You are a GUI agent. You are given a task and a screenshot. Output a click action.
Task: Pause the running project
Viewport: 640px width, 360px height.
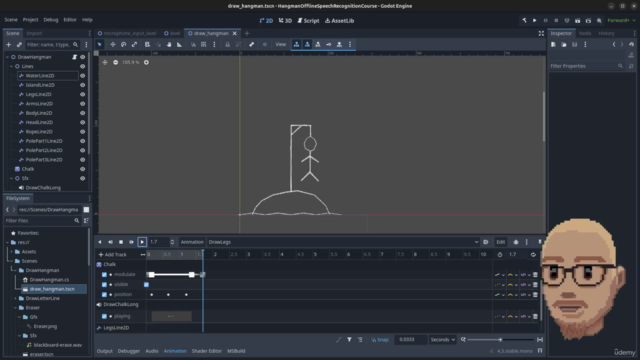pos(545,20)
